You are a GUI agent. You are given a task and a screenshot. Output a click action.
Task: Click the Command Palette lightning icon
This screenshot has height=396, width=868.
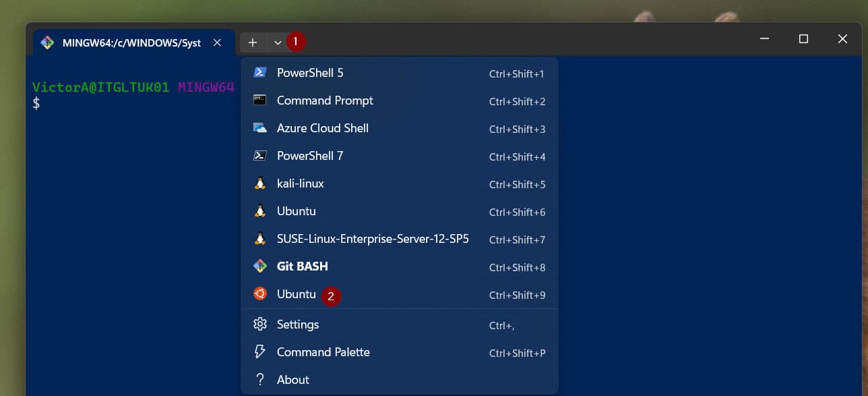pos(259,351)
